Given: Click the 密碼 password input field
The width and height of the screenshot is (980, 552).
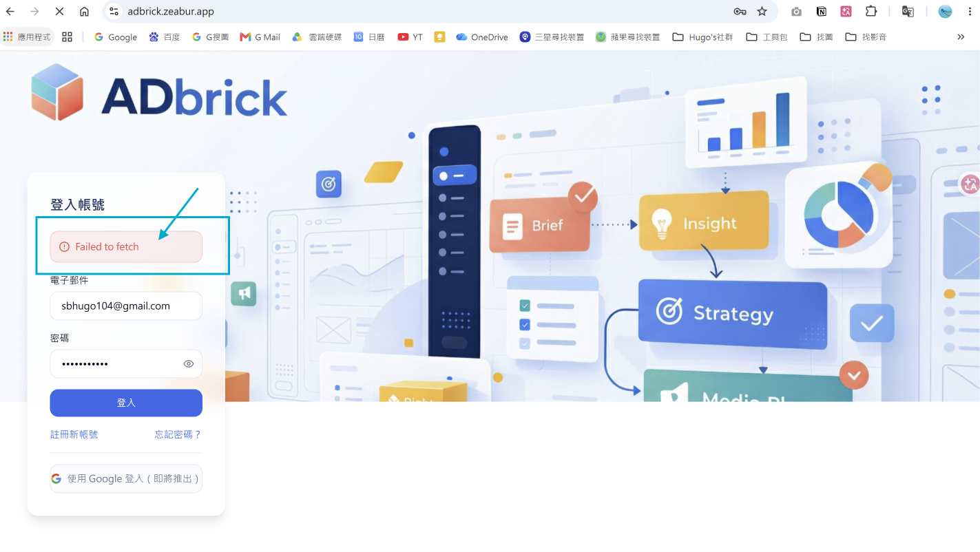Looking at the screenshot, I should 126,363.
